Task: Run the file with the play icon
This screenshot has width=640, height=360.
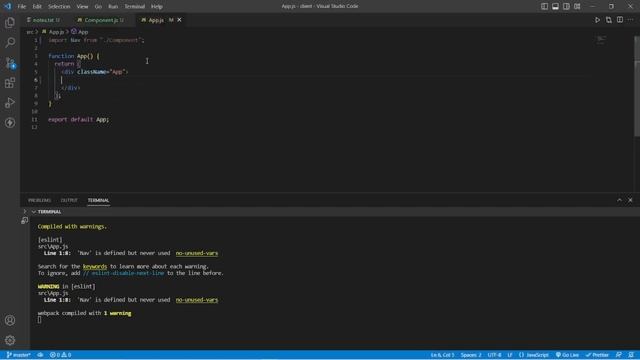Action: point(597,20)
